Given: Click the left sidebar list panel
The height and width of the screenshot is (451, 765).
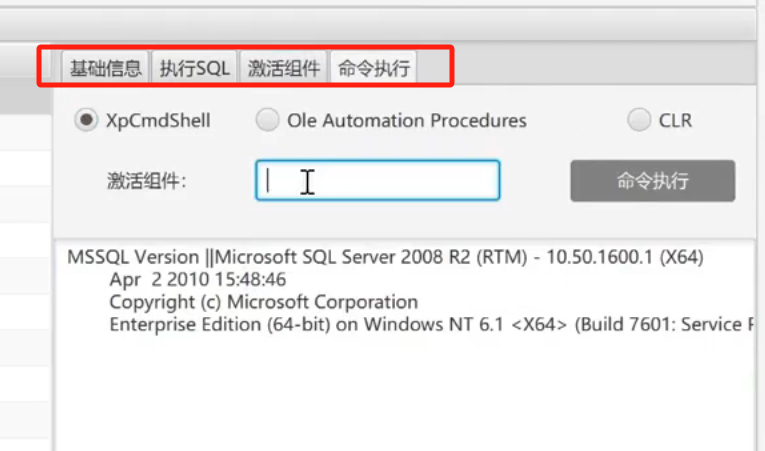Looking at the screenshot, I should tap(25, 282).
